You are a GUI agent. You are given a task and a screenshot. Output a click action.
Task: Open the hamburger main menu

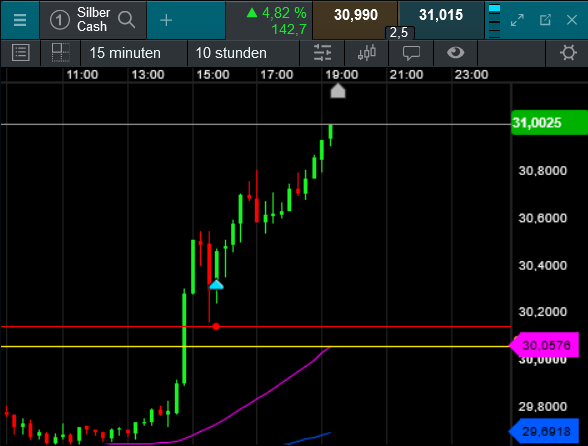pyautogui.click(x=20, y=20)
